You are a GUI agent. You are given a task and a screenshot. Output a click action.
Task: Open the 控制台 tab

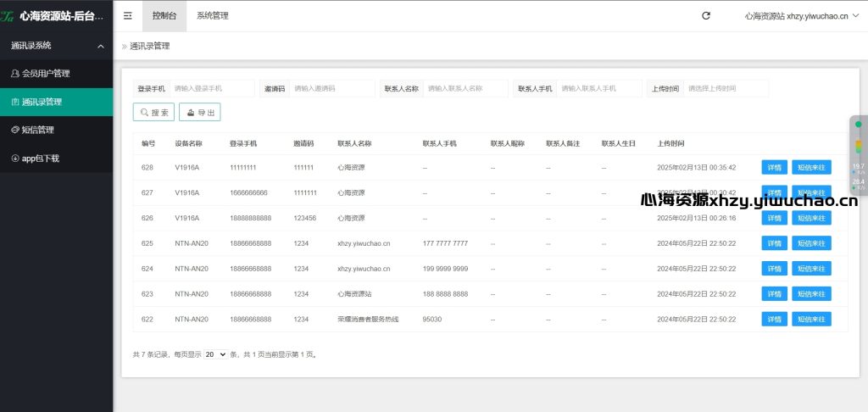pos(164,16)
